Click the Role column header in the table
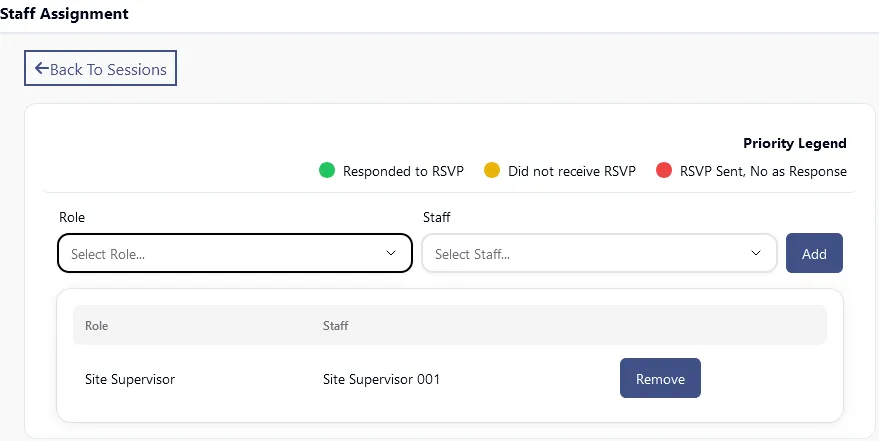 pos(97,325)
